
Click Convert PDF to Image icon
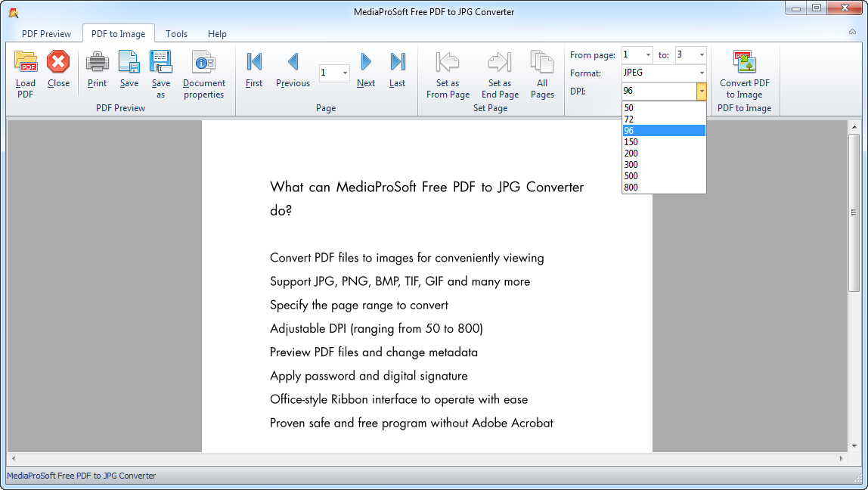(x=745, y=61)
